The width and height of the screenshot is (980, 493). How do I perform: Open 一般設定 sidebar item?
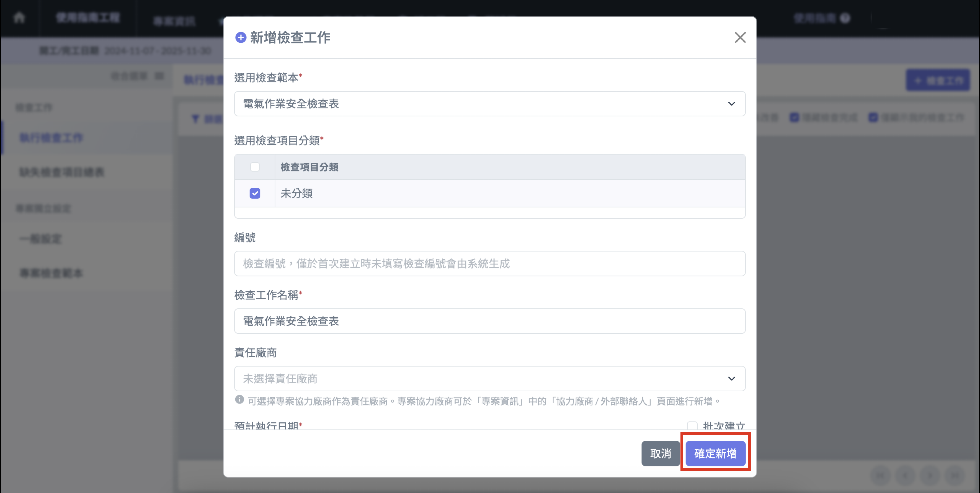click(41, 239)
